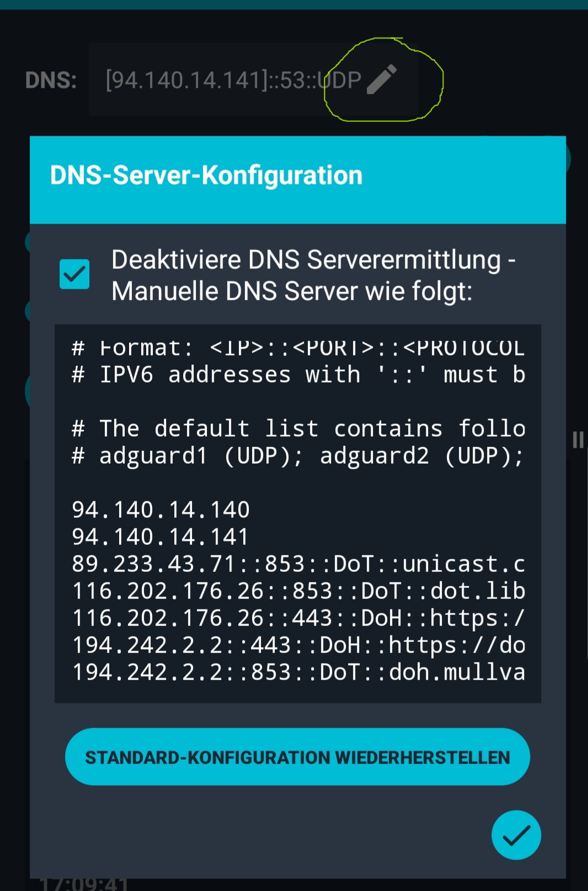588x891 pixels.
Task: Click '# The default list contains' line
Action: (x=298, y=428)
